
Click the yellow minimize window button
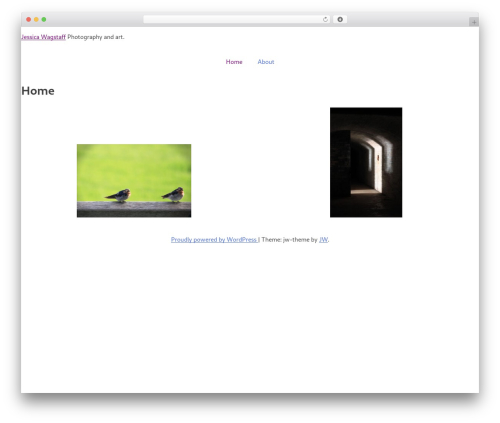[36, 19]
